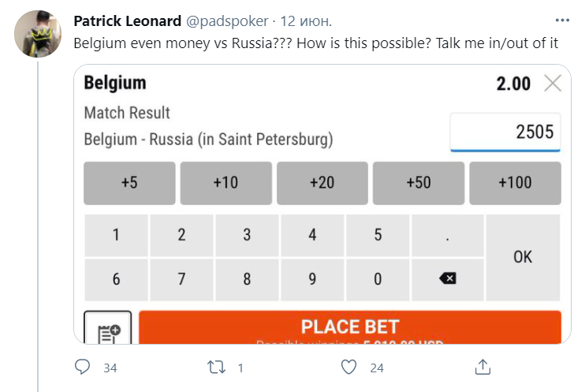Click the Patrick Leonard name link

127,21
